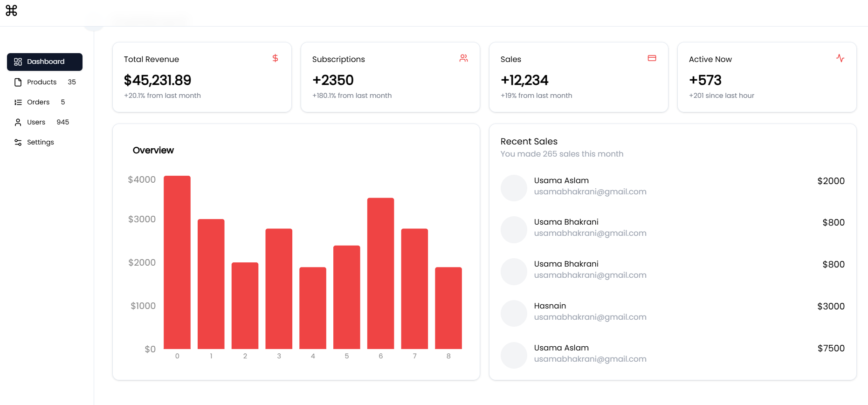
Task: Click the command logo icon
Action: [x=11, y=10]
